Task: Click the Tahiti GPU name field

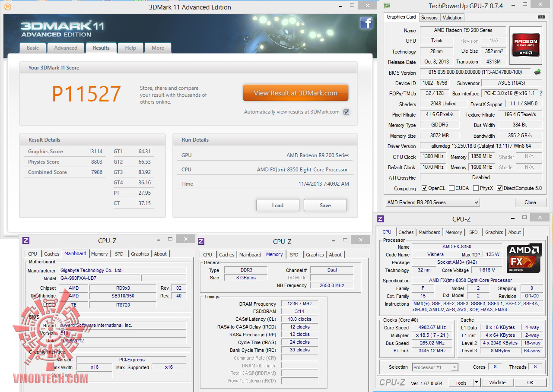Action: point(436,41)
